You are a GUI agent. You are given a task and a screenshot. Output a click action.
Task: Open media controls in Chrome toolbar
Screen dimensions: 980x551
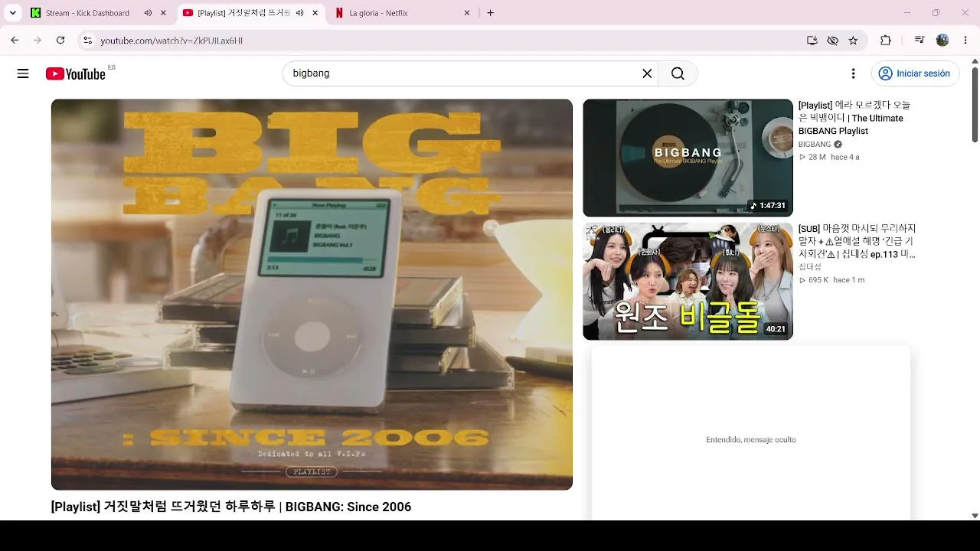(x=920, y=41)
